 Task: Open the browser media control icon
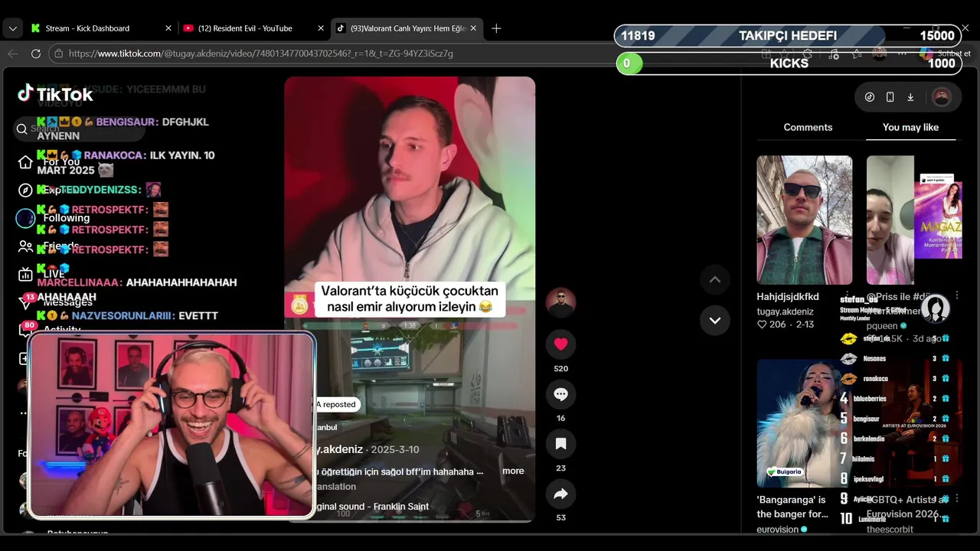coord(834,54)
